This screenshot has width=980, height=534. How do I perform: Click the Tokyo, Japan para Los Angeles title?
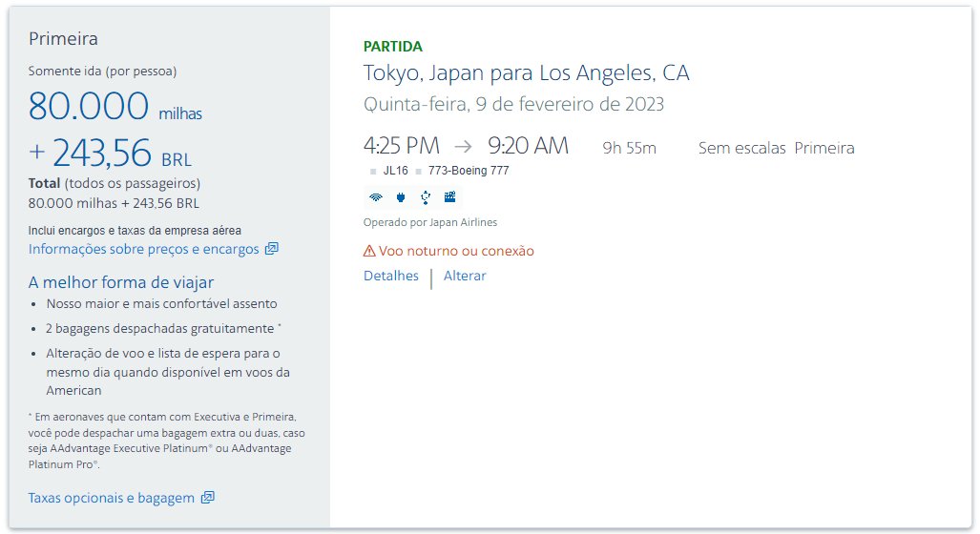click(x=526, y=73)
